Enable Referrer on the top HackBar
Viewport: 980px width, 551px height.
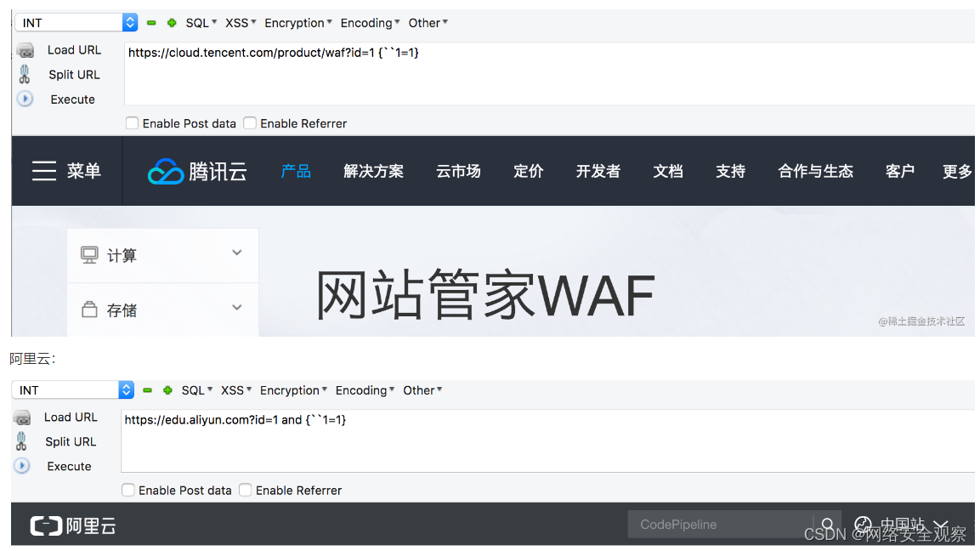[x=250, y=123]
